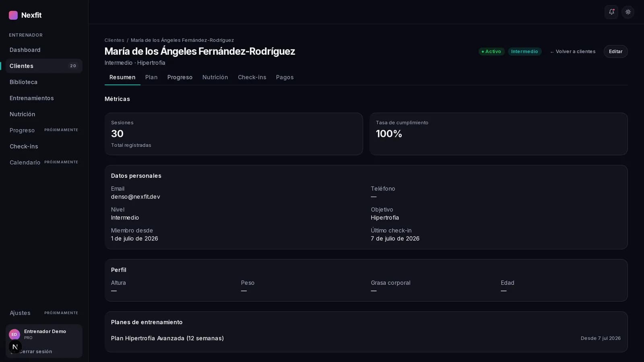Screen dimensions: 644x362
Task: Click the Datos personales heading
Action: tap(136, 176)
